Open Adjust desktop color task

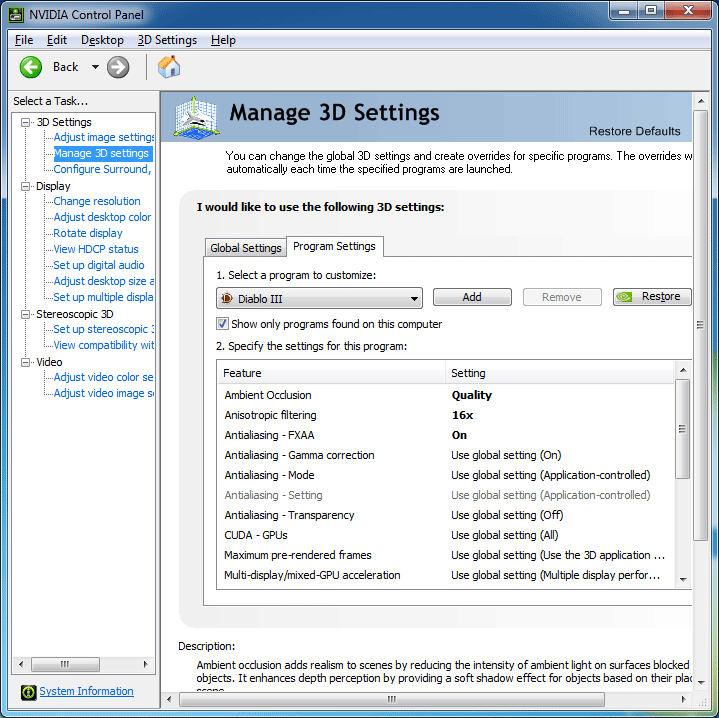[102, 217]
